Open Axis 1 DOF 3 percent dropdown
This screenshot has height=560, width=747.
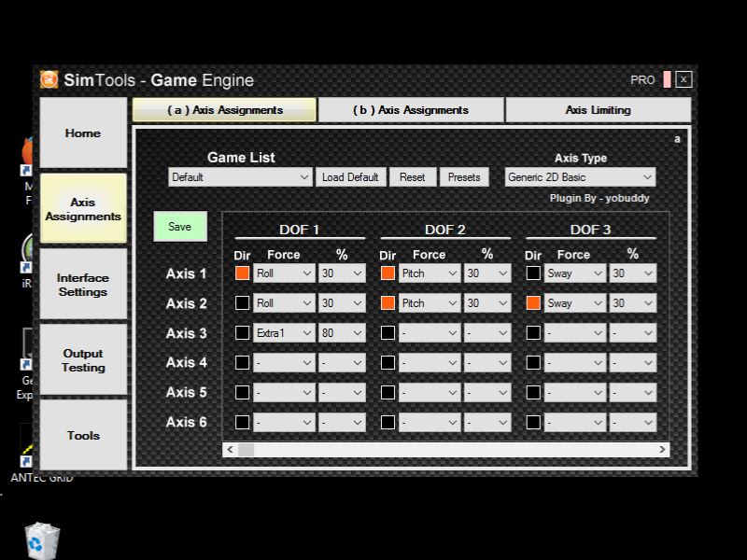click(x=633, y=273)
